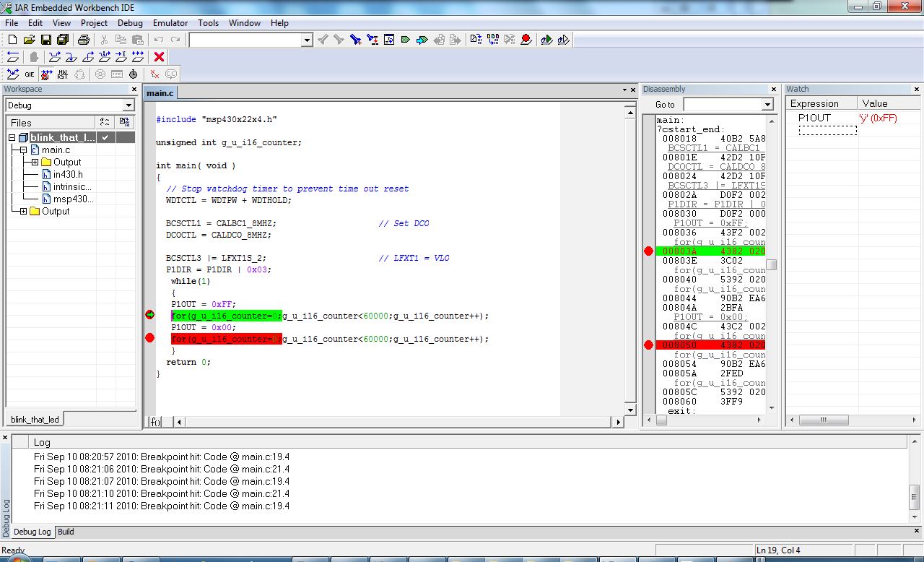Toggle the checkmark column for blink_that_led project
Screen dimensions: 924x562
105,137
